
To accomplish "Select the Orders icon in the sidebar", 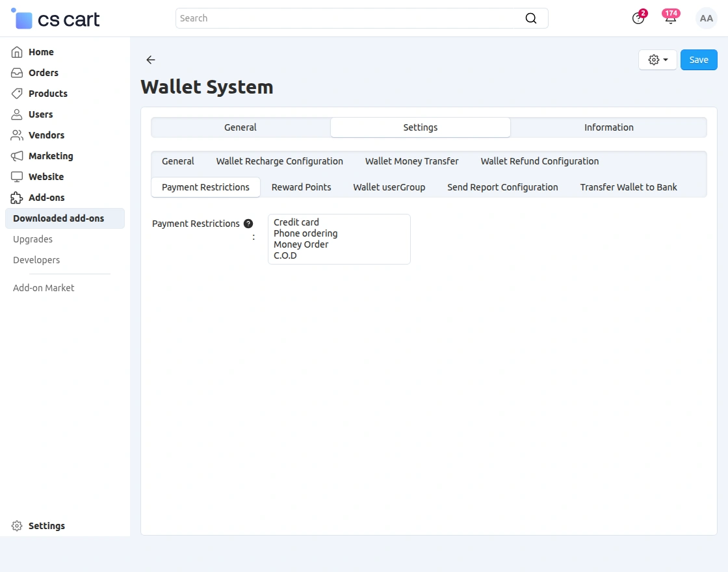I will (18, 73).
